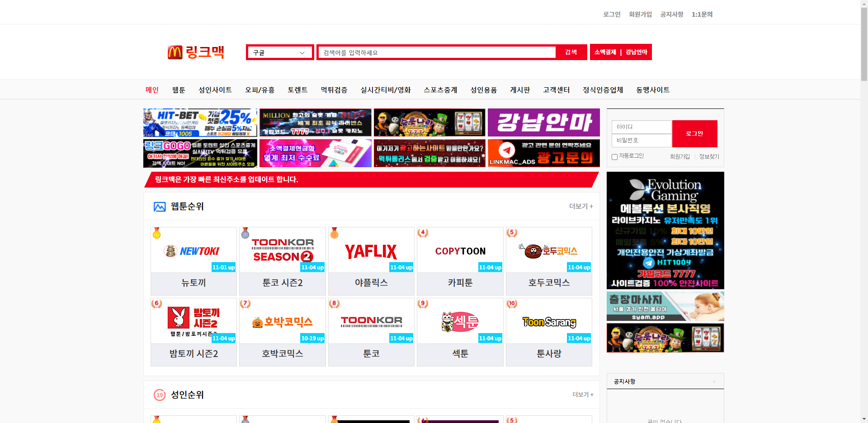
Task: Click the 성인용품 menu item
Action: pyautogui.click(x=483, y=90)
